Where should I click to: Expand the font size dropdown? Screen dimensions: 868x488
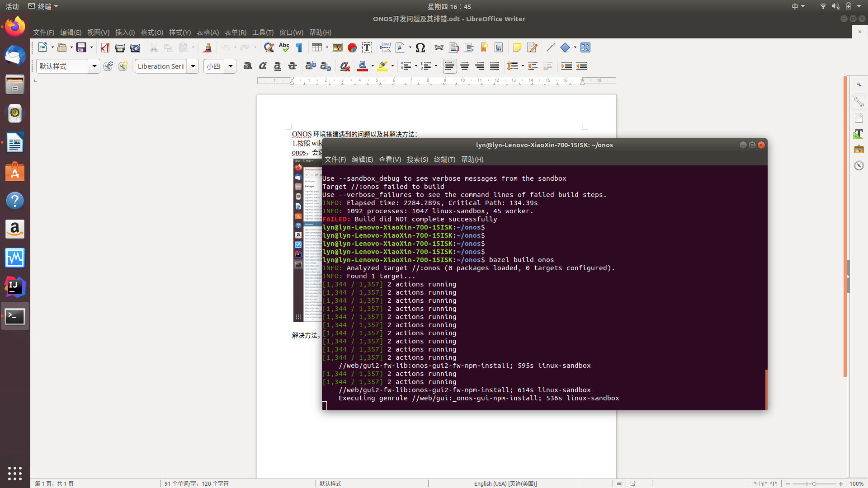pyautogui.click(x=230, y=66)
